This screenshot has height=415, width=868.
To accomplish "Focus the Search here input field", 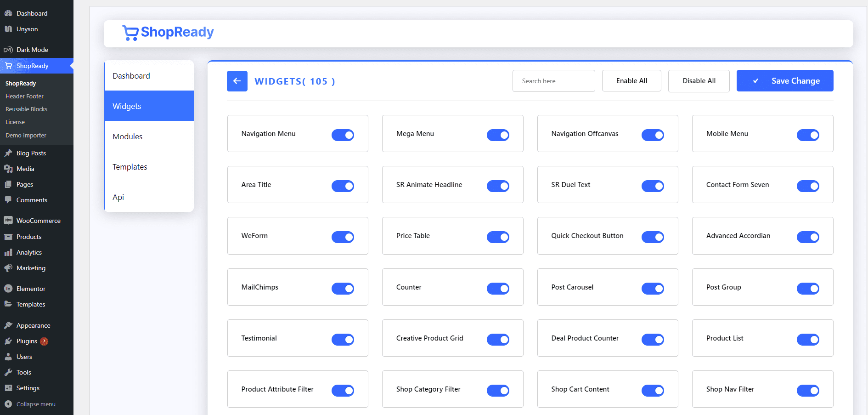I will click(x=553, y=81).
